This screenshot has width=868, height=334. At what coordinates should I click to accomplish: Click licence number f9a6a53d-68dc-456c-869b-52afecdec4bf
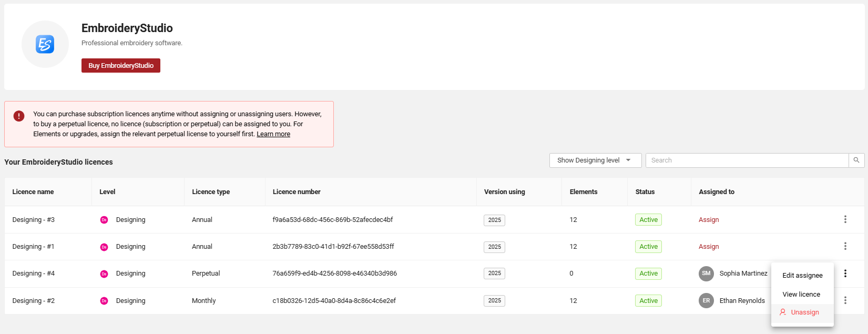click(333, 220)
